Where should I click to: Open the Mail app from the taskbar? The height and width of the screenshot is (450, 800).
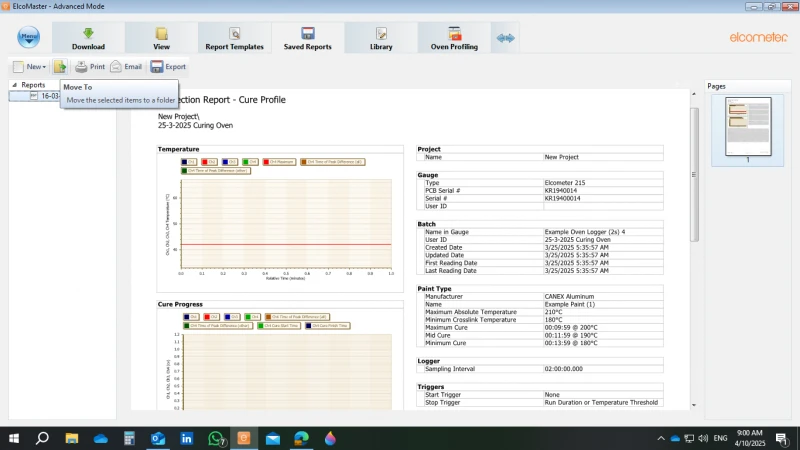pyautogui.click(x=273, y=438)
